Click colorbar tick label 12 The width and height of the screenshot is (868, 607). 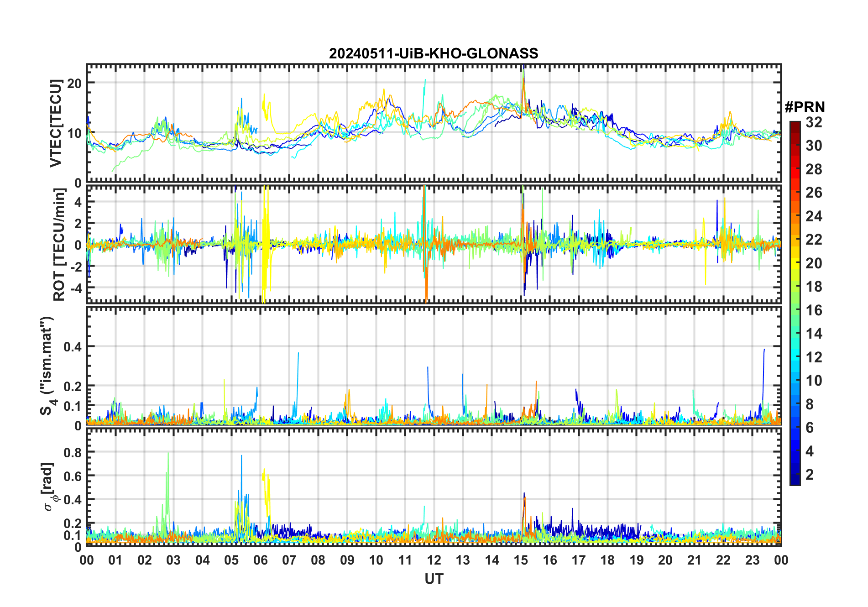tap(814, 357)
